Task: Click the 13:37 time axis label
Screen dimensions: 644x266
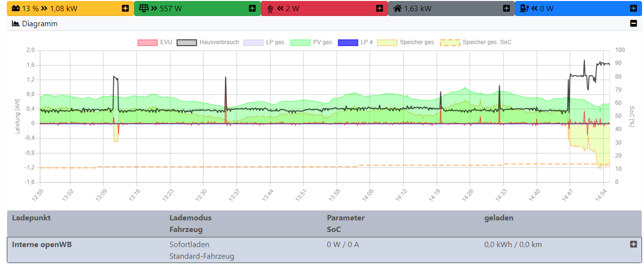Action: (234, 195)
